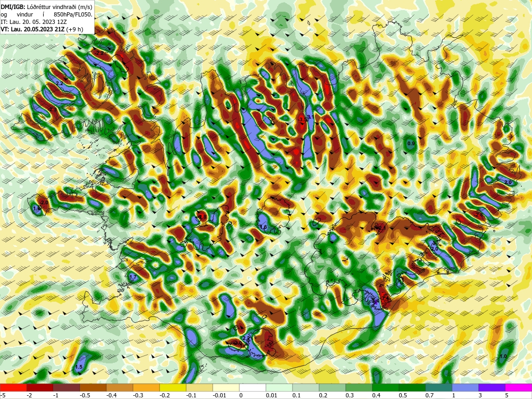Viewport: 532px width, 399px height.
Task: Click the orange -0.3 to -0.2 legend swatch
Action: (x=146, y=387)
